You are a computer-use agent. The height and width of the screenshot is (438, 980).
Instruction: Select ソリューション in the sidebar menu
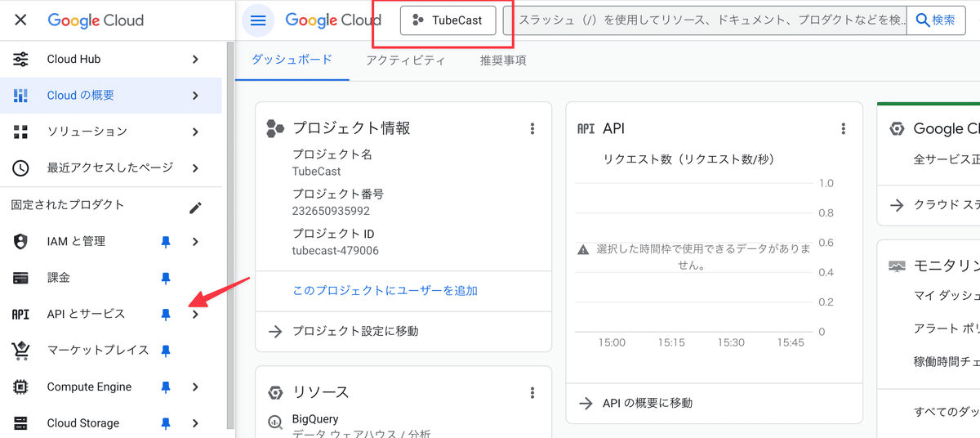click(111, 132)
